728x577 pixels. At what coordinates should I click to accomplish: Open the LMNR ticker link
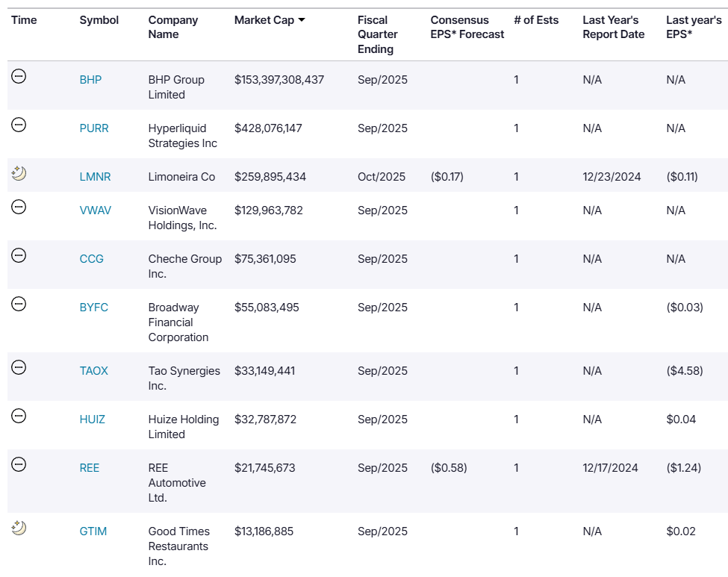click(x=95, y=177)
